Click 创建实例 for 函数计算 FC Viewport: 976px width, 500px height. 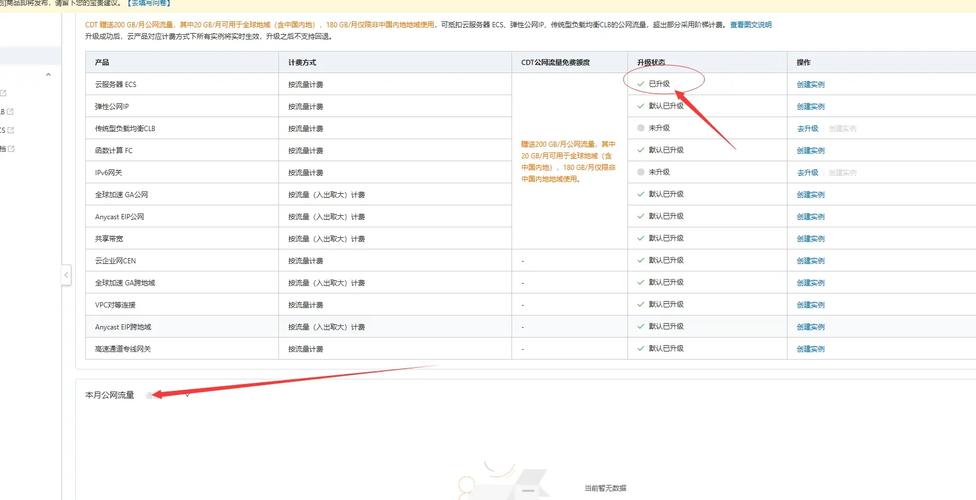[x=810, y=151]
